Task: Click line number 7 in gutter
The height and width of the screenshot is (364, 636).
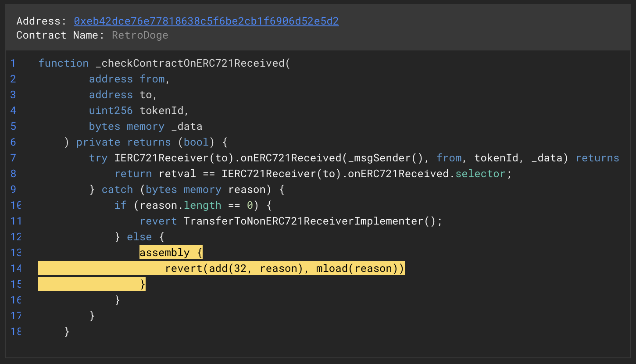Action: tap(13, 158)
